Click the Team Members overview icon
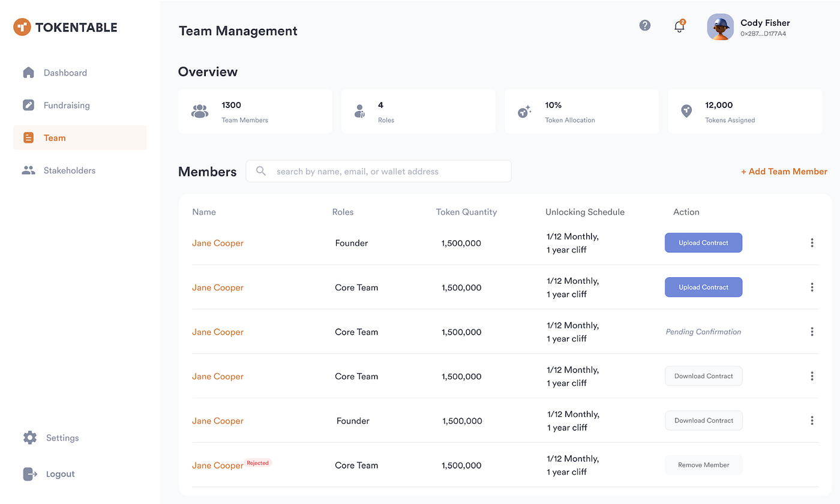This screenshot has width=840, height=504. pos(200,111)
